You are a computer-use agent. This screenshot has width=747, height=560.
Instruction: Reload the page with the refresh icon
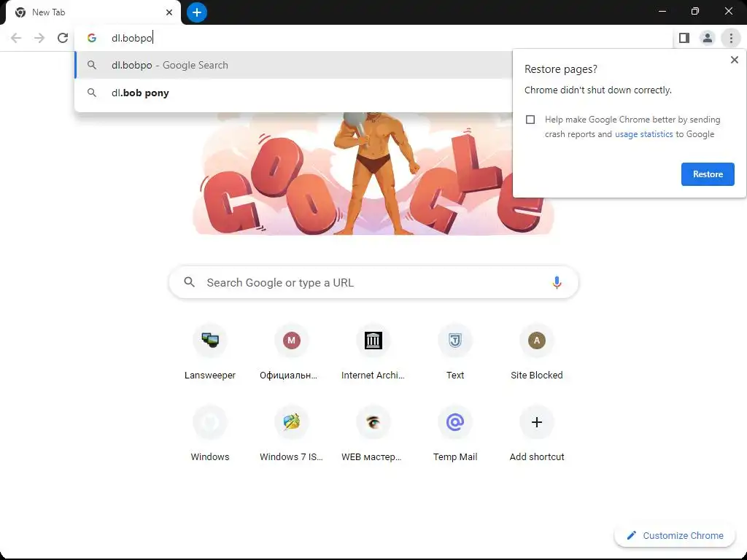point(63,38)
